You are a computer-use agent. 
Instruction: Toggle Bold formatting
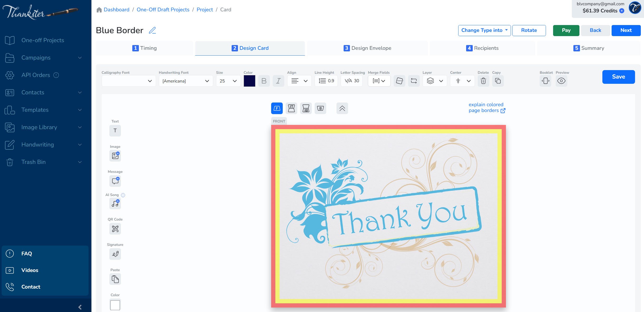click(264, 81)
